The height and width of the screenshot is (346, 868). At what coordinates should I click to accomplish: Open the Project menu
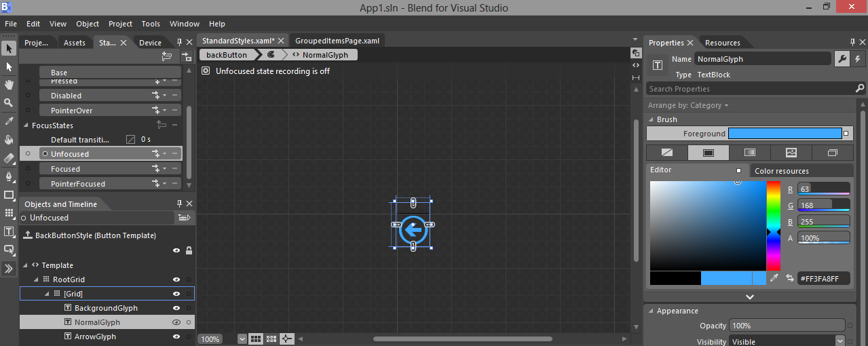tap(121, 24)
